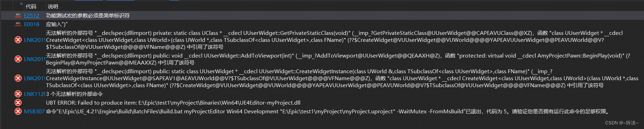Viewport: 644px width, 129px height.
Task: Open LNK2019 link for GetPrivateStaticClass error
Action: coord(34,40)
